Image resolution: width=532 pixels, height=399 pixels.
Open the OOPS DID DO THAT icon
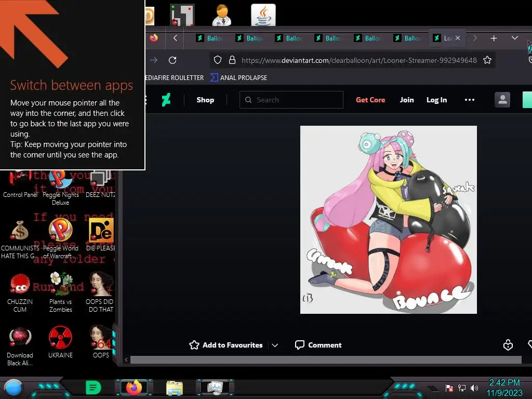100,293
